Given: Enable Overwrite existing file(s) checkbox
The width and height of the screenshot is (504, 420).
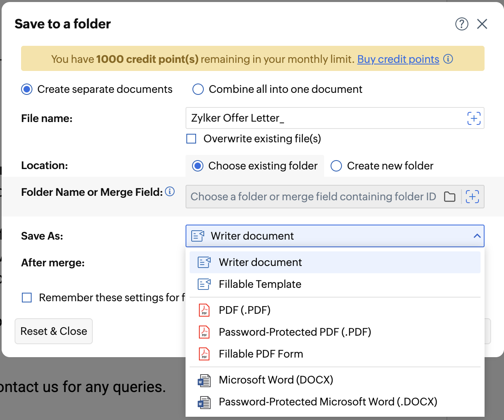Looking at the screenshot, I should pyautogui.click(x=191, y=139).
